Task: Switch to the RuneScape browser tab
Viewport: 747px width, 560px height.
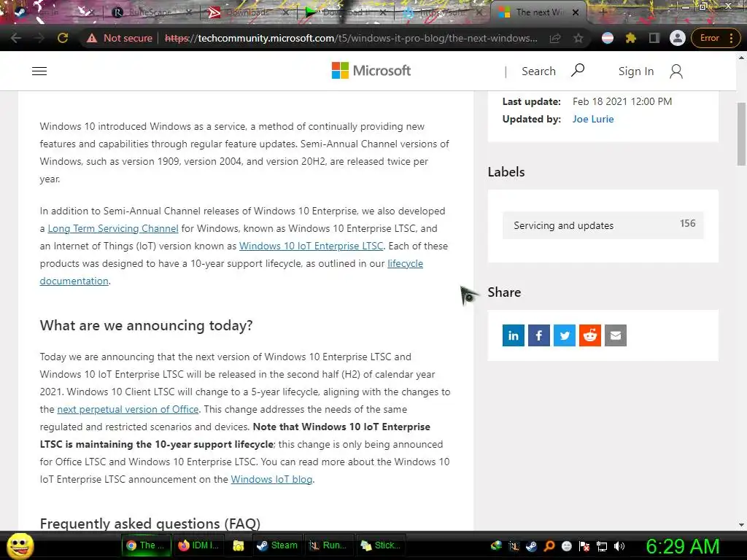Action: click(x=152, y=12)
